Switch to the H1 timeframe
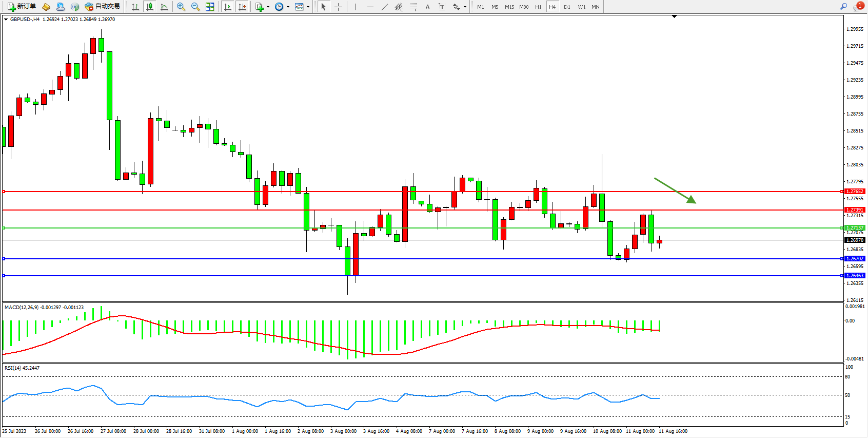868x438 pixels. 538,7
